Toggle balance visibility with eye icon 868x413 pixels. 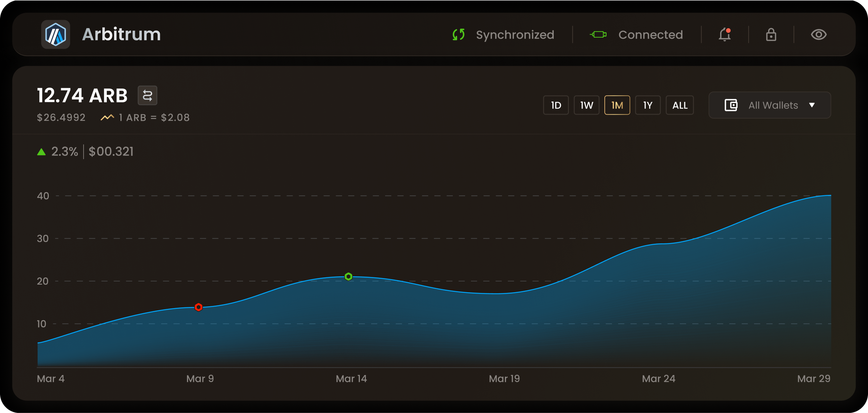pyautogui.click(x=819, y=35)
